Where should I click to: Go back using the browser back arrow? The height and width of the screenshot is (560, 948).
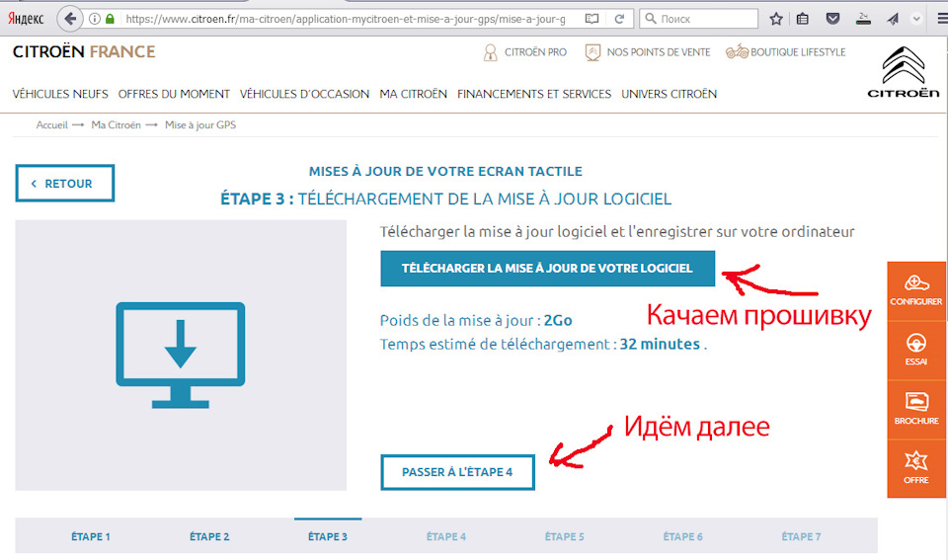point(70,19)
